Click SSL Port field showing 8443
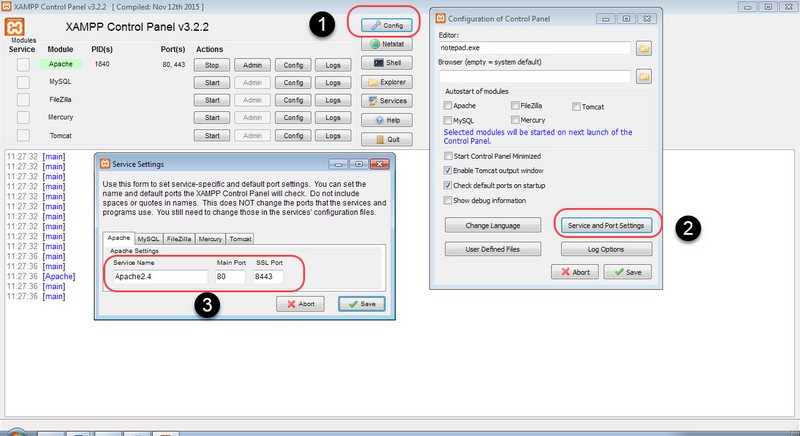The image size is (800, 436). [268, 276]
